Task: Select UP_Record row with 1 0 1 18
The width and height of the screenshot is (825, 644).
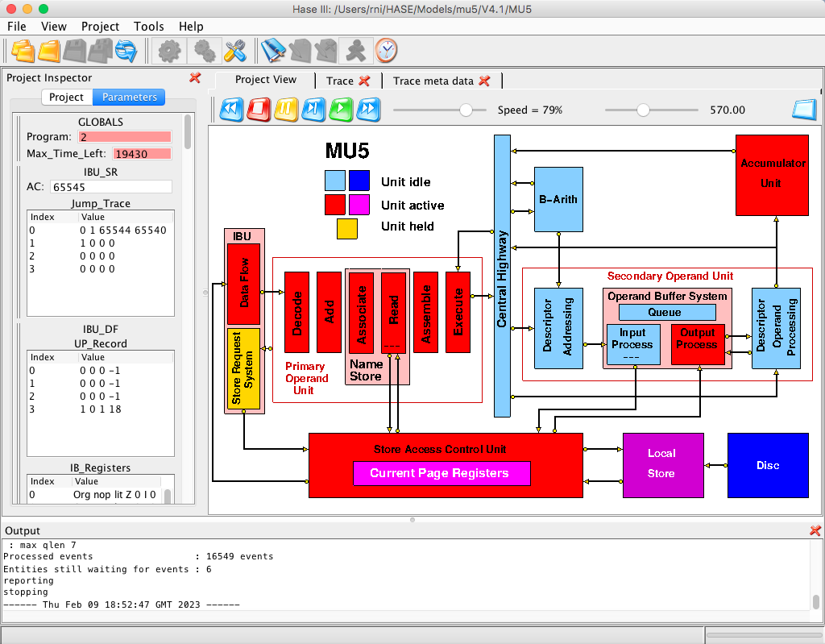Action: [101, 409]
